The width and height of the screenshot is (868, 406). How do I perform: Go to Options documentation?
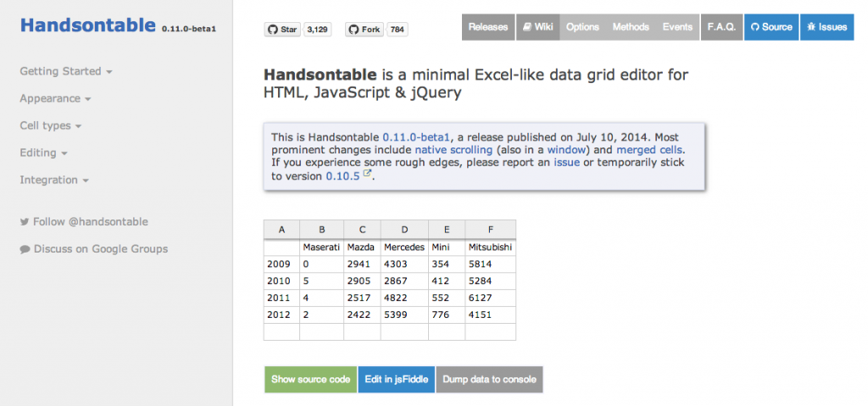(x=582, y=27)
